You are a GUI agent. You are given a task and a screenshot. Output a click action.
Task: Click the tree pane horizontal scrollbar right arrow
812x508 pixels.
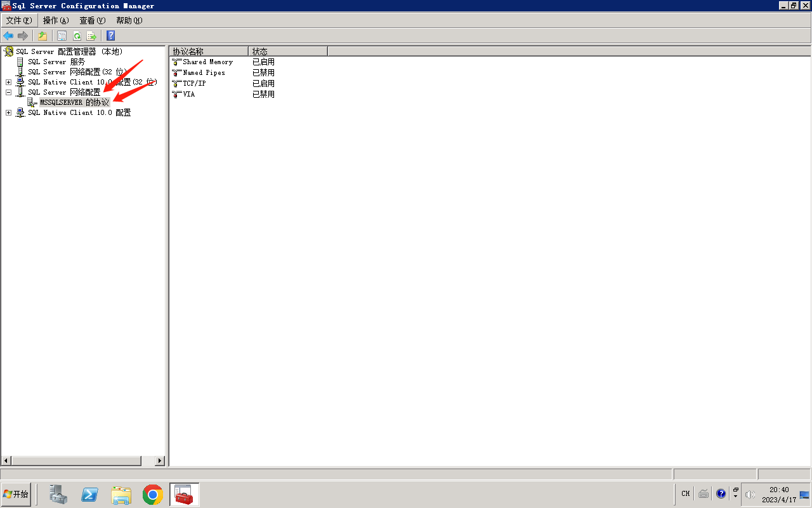(x=159, y=461)
